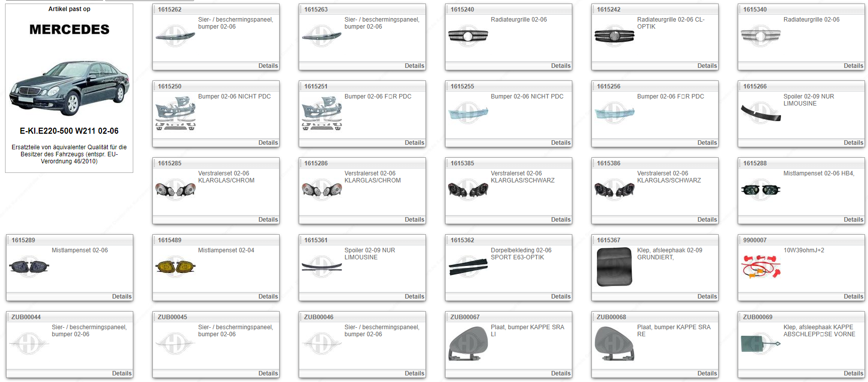Click smoked fog lamp image 1615289

click(x=29, y=267)
